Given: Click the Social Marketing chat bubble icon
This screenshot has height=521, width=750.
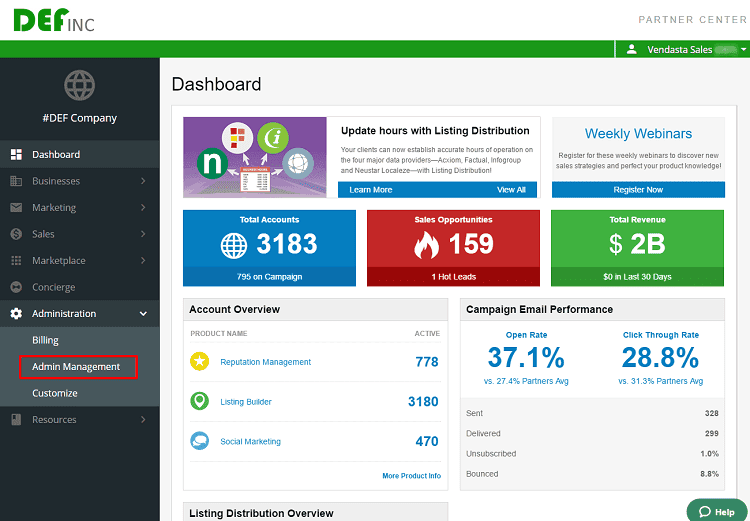Looking at the screenshot, I should (199, 441).
